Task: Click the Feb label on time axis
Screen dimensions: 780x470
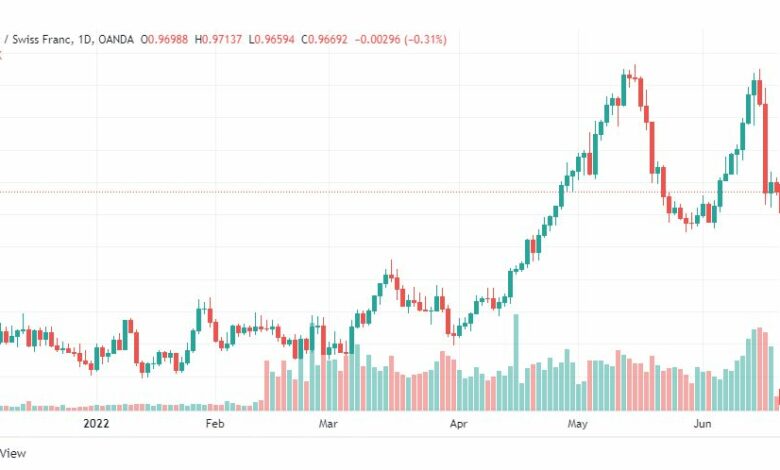Action: click(215, 424)
